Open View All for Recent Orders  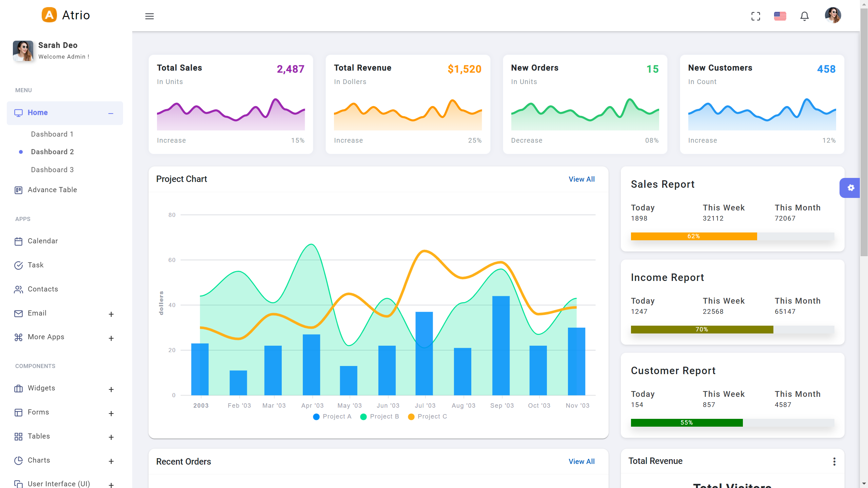(581, 461)
